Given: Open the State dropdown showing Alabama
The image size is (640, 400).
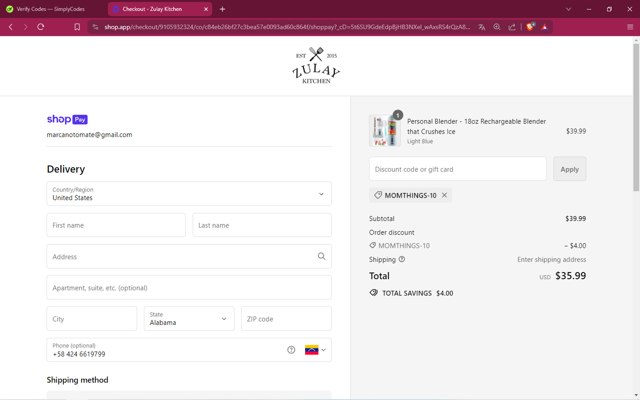Looking at the screenshot, I should pyautogui.click(x=189, y=319).
